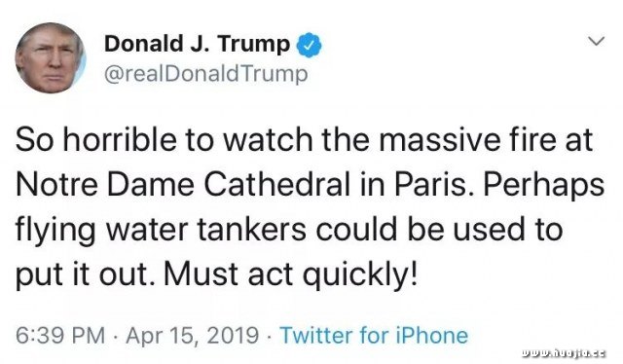Open the profile avatar photo
The height and width of the screenshot is (364, 623).
[51, 58]
